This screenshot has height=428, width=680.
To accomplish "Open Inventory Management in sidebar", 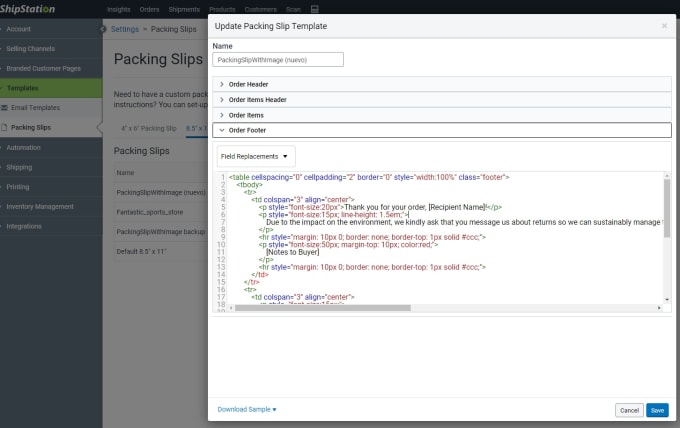I will (x=51, y=207).
